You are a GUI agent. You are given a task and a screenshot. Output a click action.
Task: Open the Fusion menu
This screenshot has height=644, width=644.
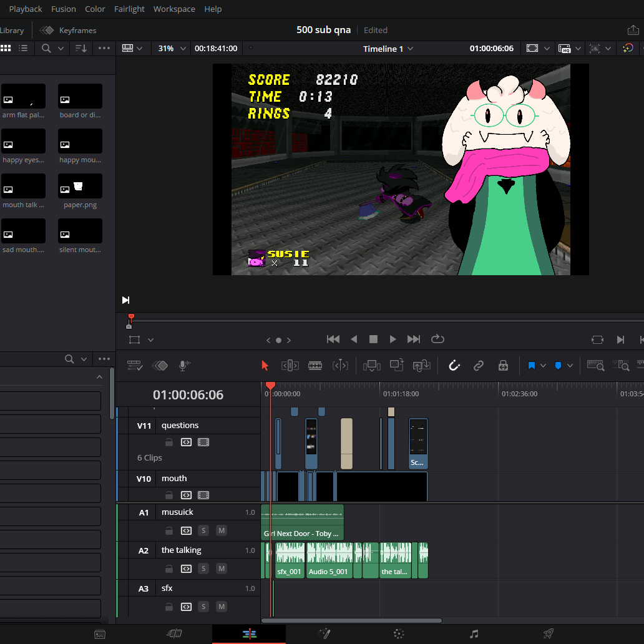pos(63,9)
